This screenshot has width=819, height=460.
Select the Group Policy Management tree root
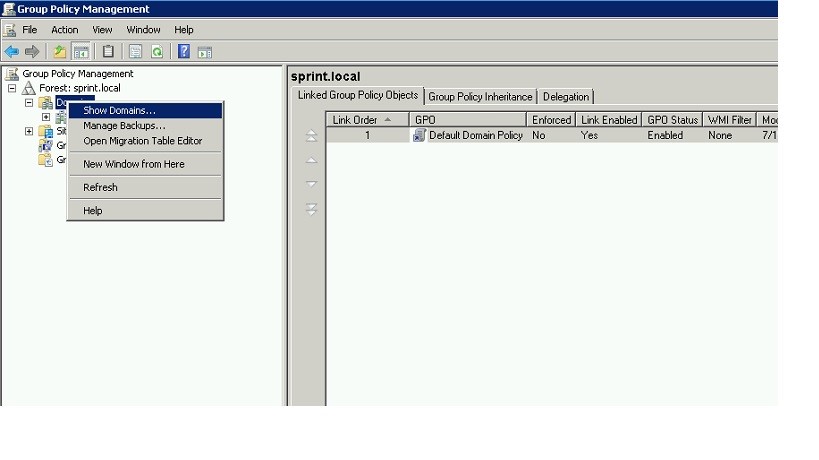78,74
